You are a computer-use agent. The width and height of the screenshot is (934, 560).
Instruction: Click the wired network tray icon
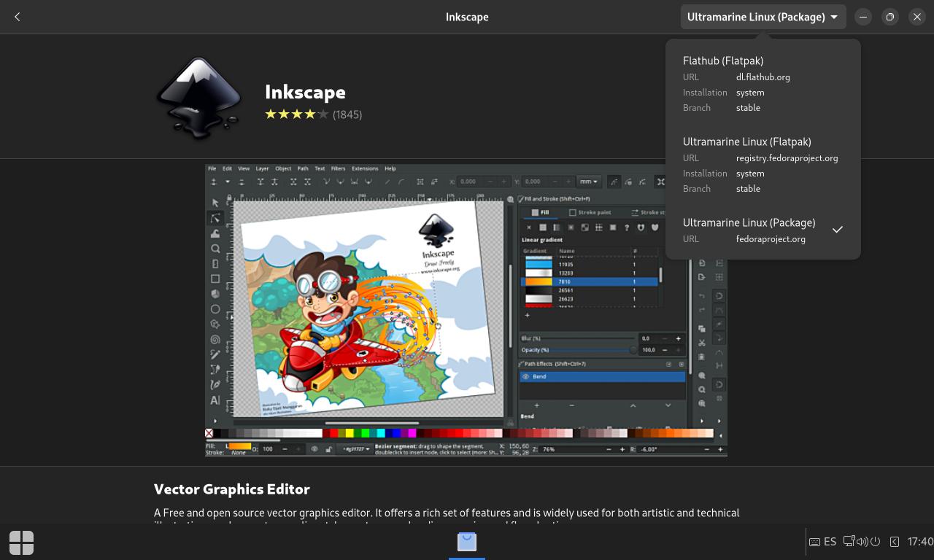(849, 541)
